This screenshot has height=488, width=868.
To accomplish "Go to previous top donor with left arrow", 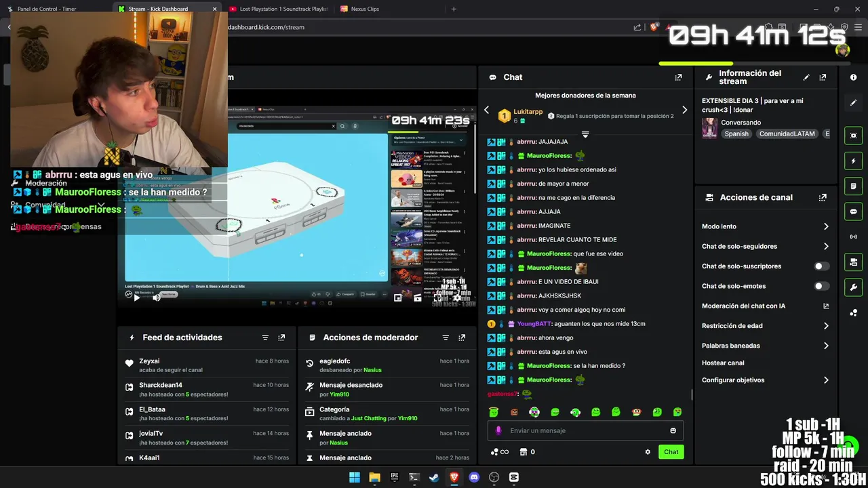I will (486, 110).
